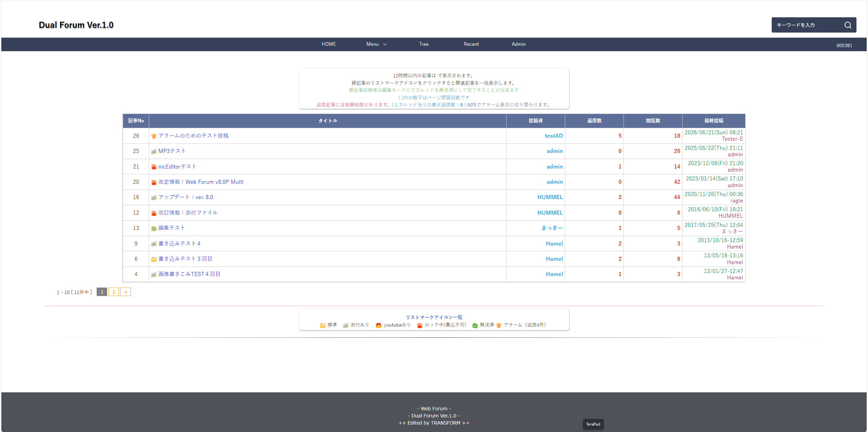Click poster まっきー in 編集テスト row
Image resolution: width=868 pixels, height=432 pixels.
point(552,228)
